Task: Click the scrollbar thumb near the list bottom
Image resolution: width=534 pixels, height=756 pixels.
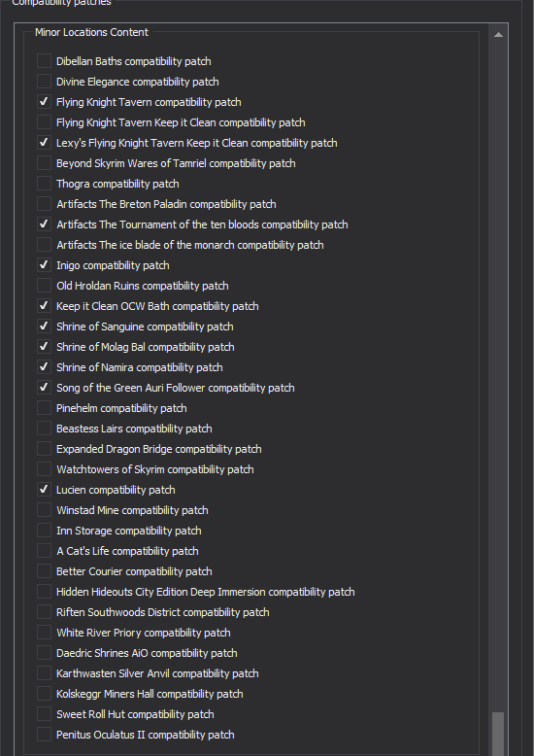Action: click(498, 734)
